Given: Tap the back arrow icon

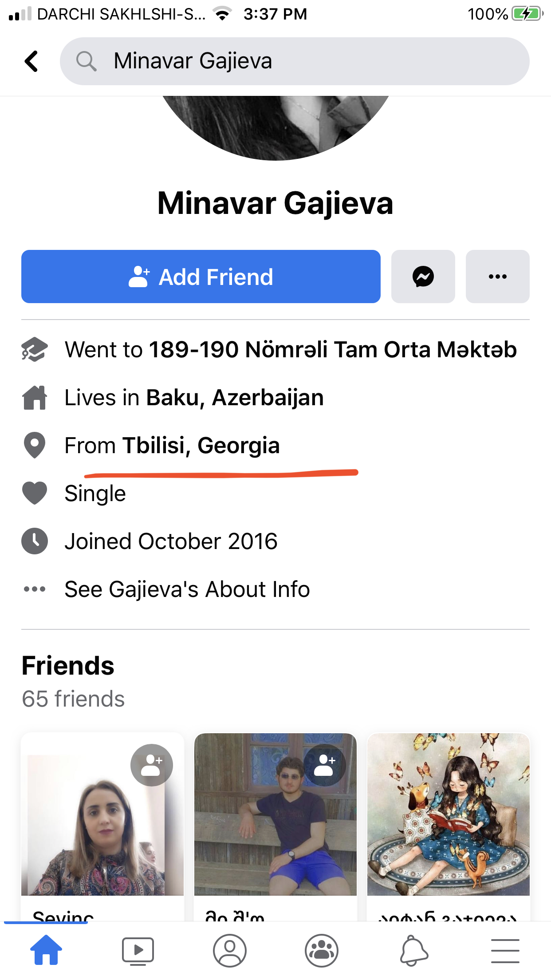Looking at the screenshot, I should 31,61.
